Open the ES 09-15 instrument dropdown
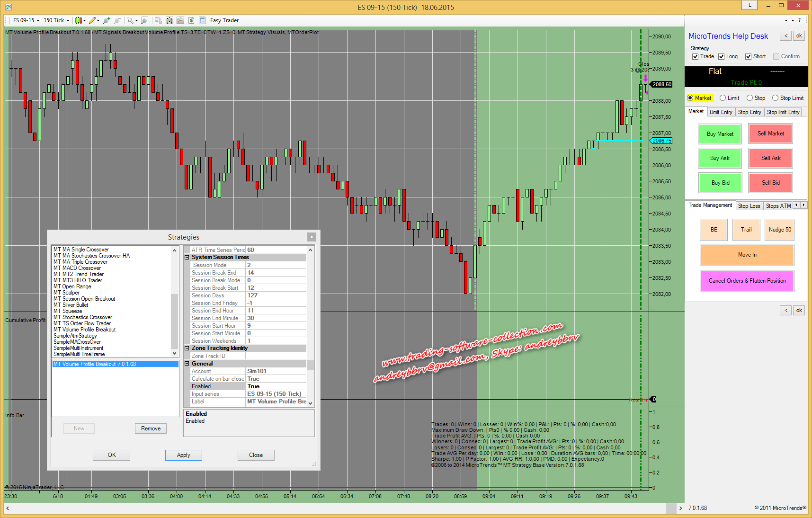 pyautogui.click(x=26, y=20)
